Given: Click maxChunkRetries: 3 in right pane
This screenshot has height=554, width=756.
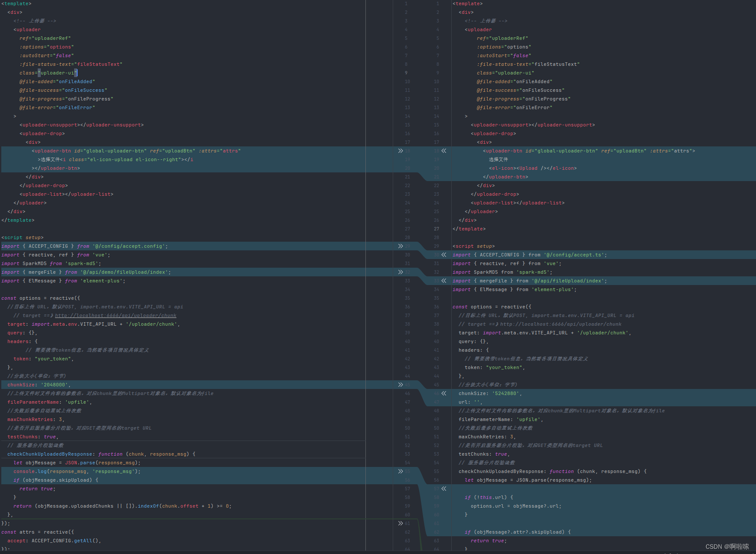Looking at the screenshot, I should coord(487,437).
